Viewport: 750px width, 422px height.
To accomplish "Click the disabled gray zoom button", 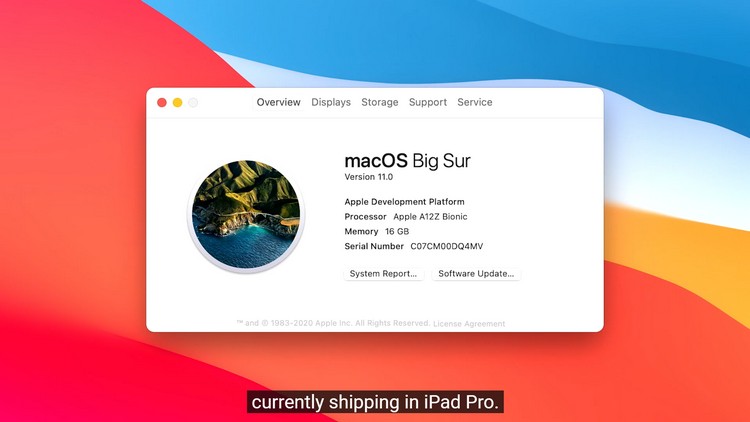I will click(193, 102).
